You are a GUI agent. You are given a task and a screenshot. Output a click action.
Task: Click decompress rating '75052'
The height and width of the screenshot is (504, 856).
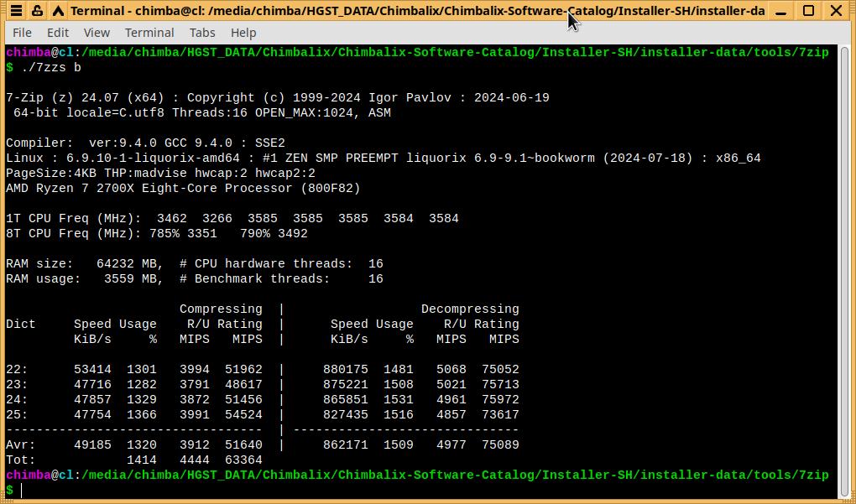coord(501,369)
